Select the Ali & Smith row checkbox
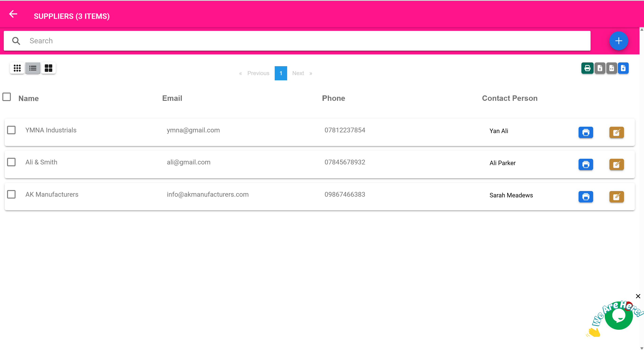644x350 pixels. point(11,162)
